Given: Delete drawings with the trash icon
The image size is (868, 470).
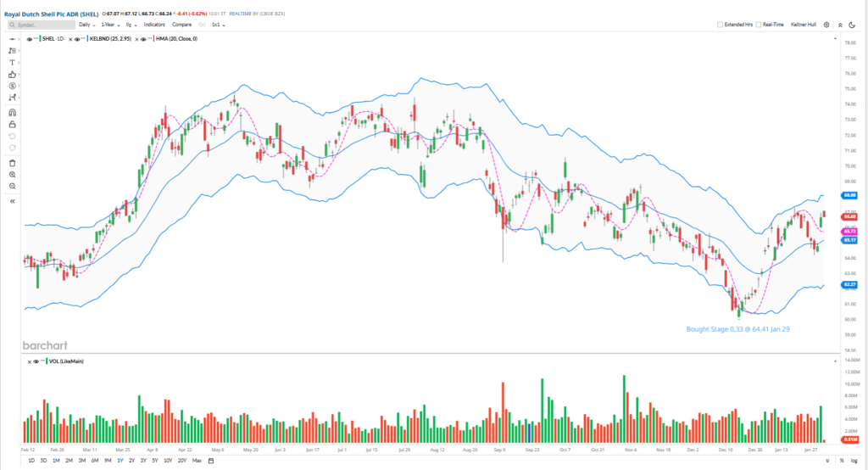Looking at the screenshot, I should (13, 162).
